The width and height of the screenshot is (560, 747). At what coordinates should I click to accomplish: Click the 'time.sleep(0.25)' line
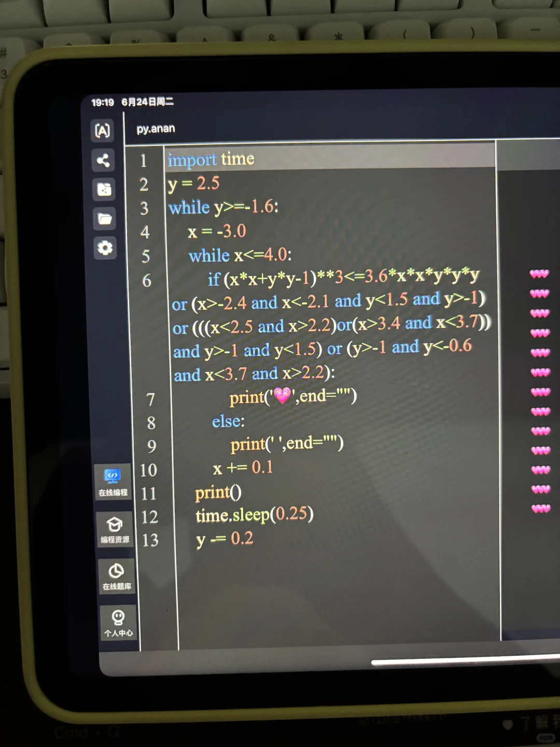pos(255,515)
